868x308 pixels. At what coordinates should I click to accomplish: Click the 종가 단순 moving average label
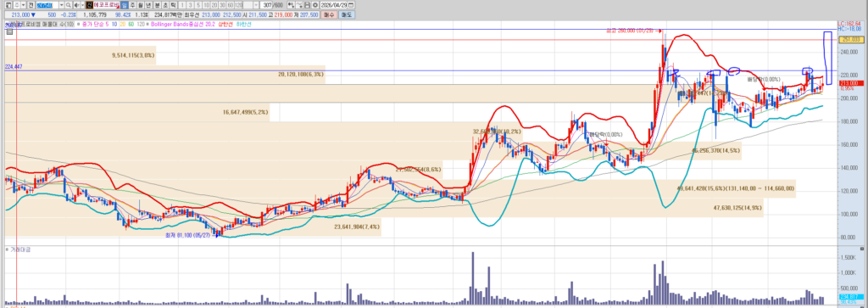point(93,24)
